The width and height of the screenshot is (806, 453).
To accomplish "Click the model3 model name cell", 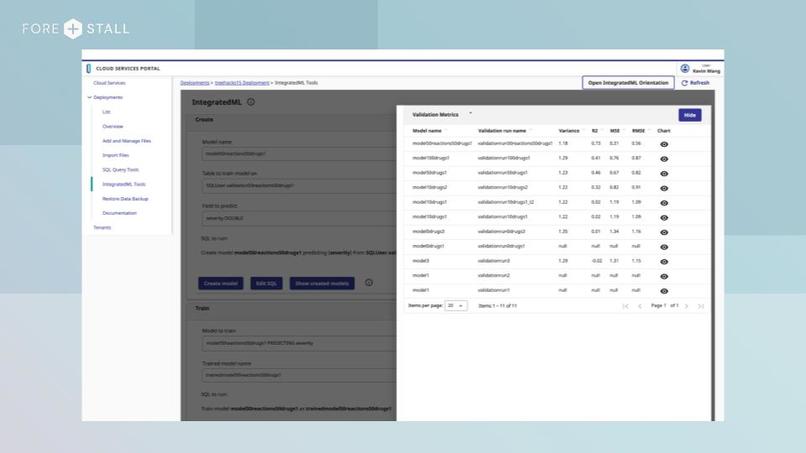I will pyautogui.click(x=420, y=261).
